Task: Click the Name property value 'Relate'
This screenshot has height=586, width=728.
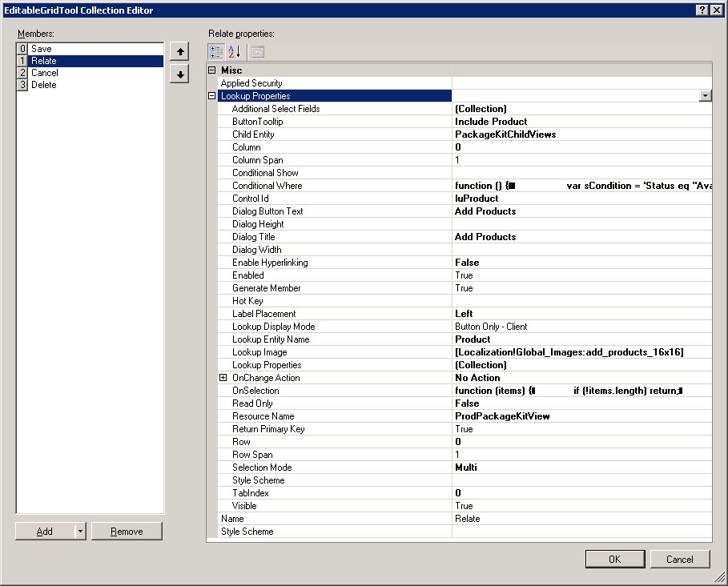Action: click(468, 519)
